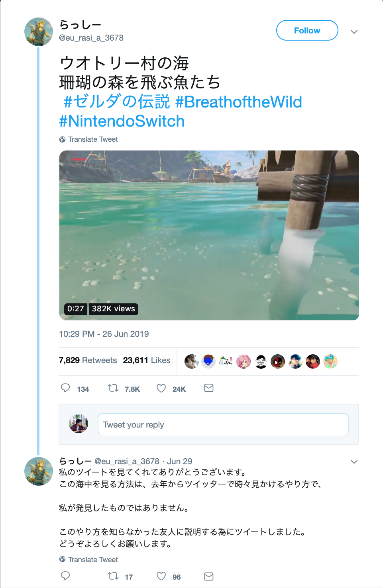Click the Tweet your reply input field
Screen dimensions: 383x588
[223, 424]
